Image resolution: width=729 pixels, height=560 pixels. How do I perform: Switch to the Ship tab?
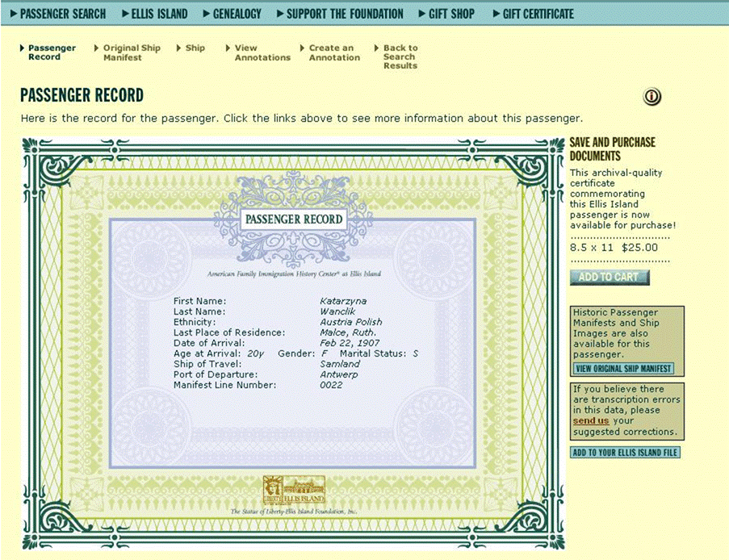[191, 48]
